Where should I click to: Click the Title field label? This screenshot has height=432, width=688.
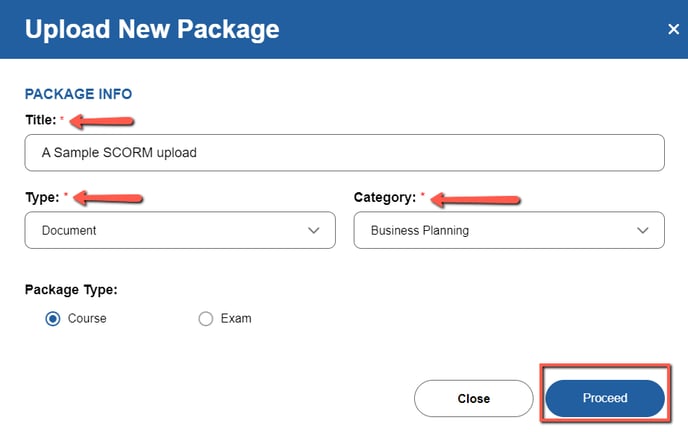pyautogui.click(x=41, y=120)
